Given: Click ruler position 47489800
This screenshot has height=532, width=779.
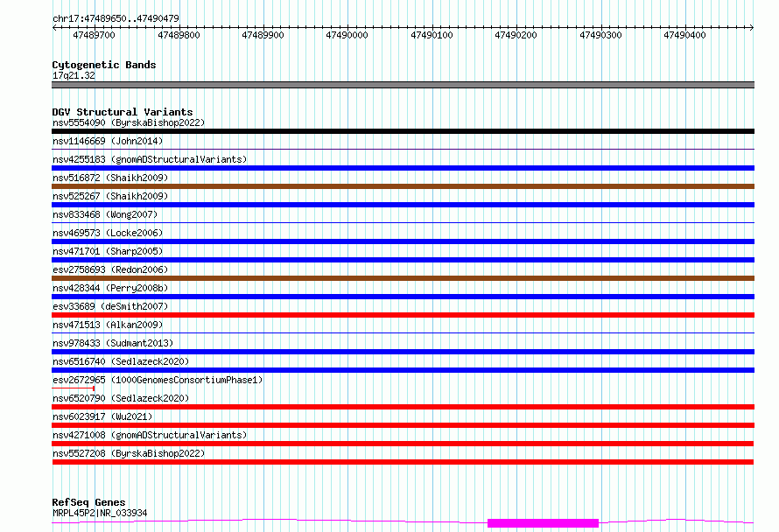Looking at the screenshot, I should (x=179, y=35).
